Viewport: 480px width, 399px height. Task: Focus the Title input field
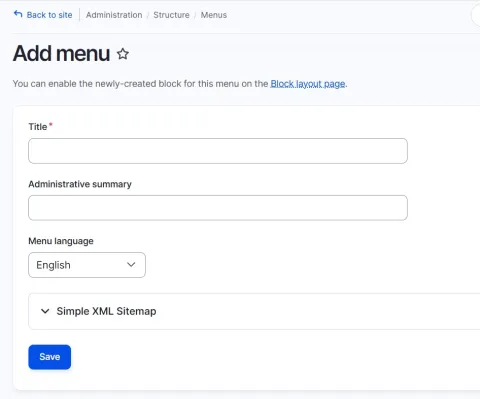tap(218, 151)
